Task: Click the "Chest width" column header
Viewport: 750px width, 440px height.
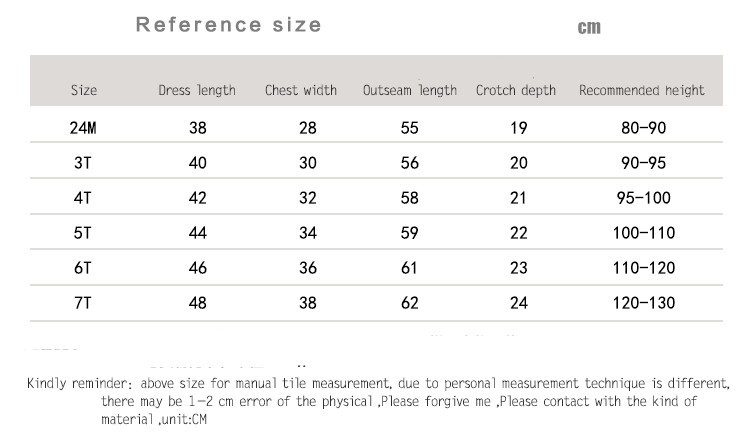Action: pyautogui.click(x=301, y=90)
